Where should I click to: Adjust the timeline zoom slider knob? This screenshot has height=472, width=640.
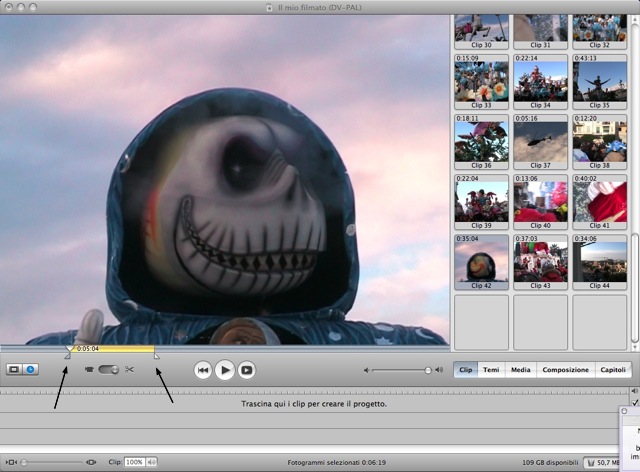tap(24, 462)
